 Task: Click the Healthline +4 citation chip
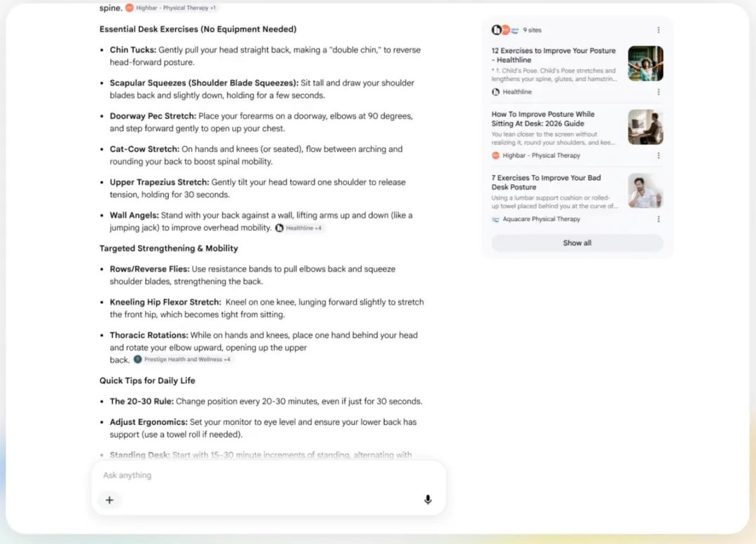pos(299,228)
